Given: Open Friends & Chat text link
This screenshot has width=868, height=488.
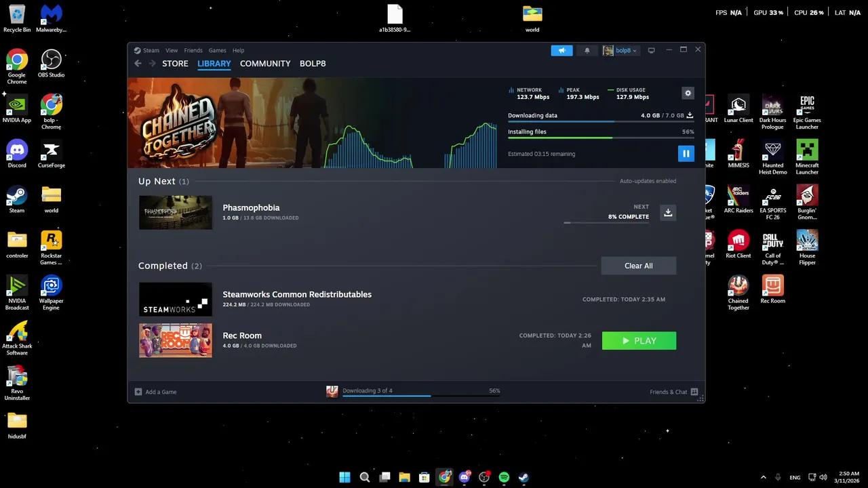Looking at the screenshot, I should [x=669, y=392].
